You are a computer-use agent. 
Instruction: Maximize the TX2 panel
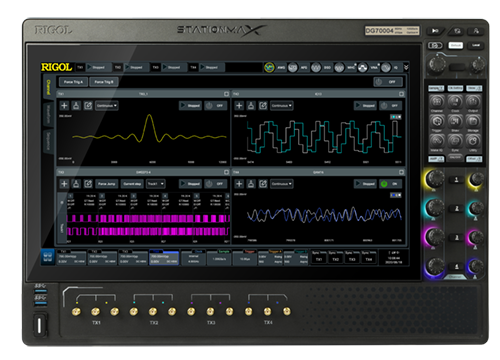coord(401,94)
